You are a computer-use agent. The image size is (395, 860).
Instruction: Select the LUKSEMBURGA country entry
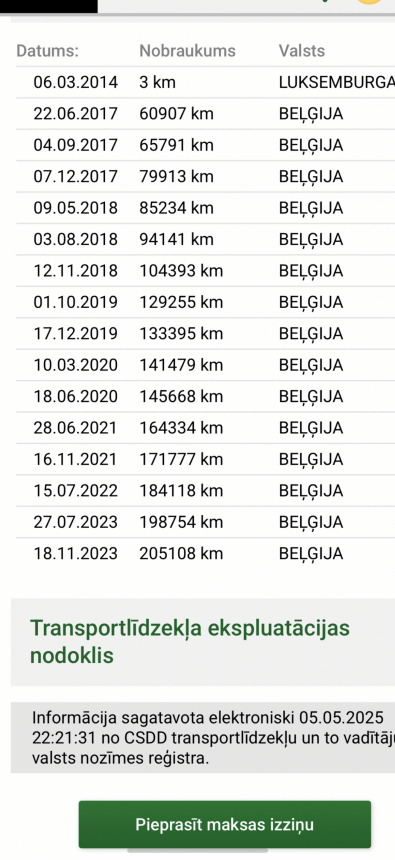point(336,82)
